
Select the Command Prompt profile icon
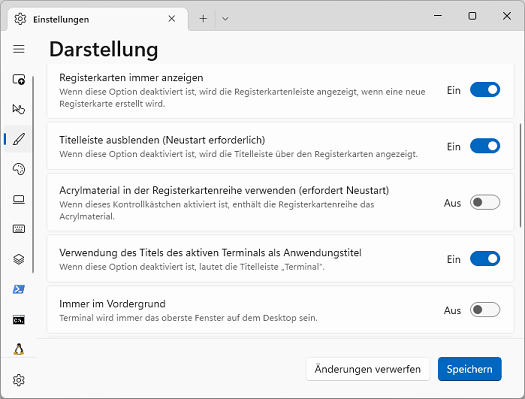click(x=19, y=320)
